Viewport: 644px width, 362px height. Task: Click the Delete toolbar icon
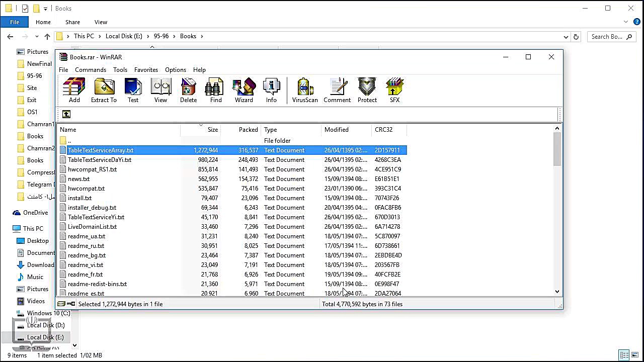(188, 90)
